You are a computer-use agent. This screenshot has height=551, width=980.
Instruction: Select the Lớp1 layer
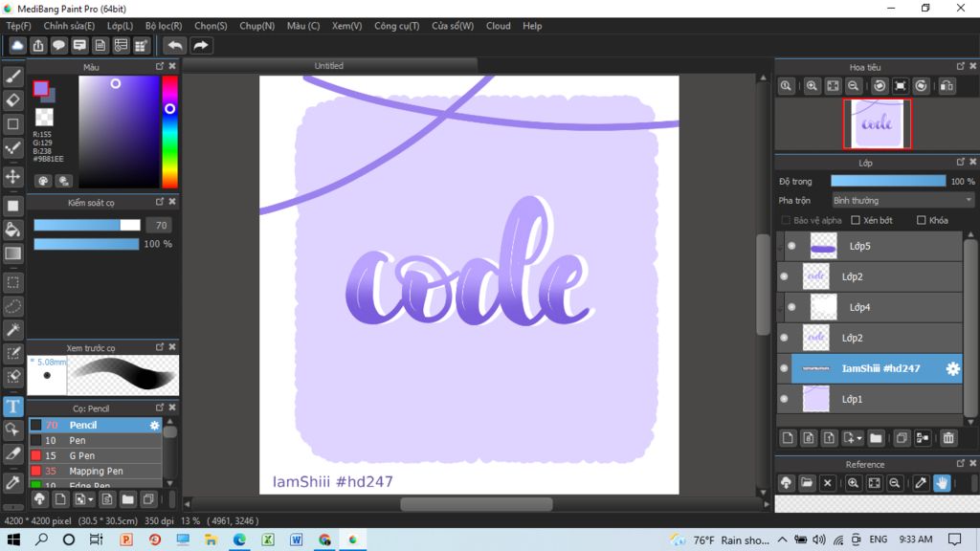[x=869, y=399]
